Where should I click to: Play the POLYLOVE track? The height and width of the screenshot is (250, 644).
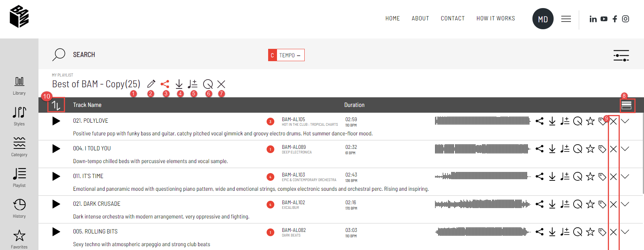tap(56, 121)
